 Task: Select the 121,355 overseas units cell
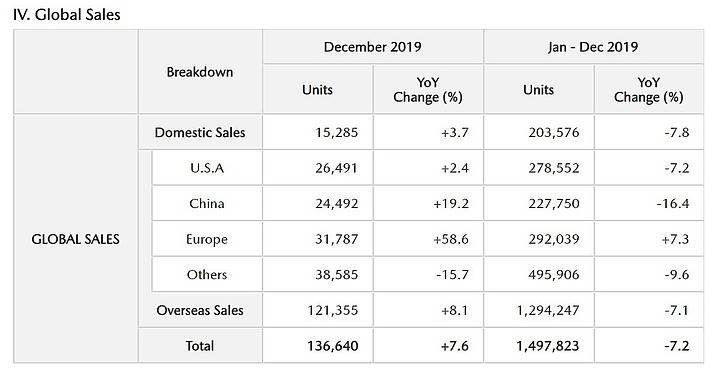point(318,310)
